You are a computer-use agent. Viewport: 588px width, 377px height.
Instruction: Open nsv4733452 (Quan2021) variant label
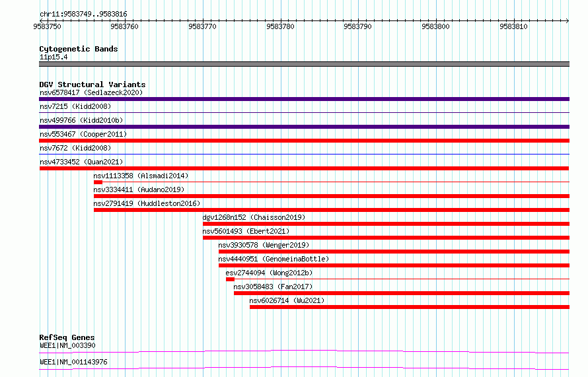81,162
